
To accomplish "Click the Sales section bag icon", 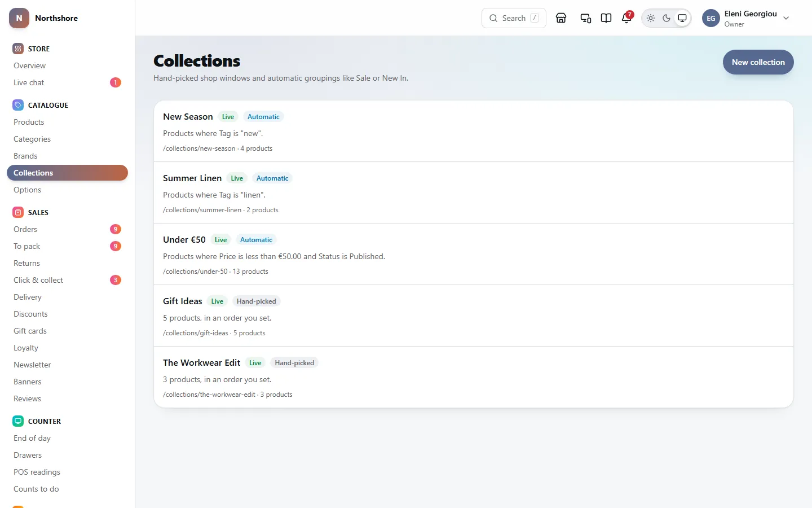I will 18,212.
